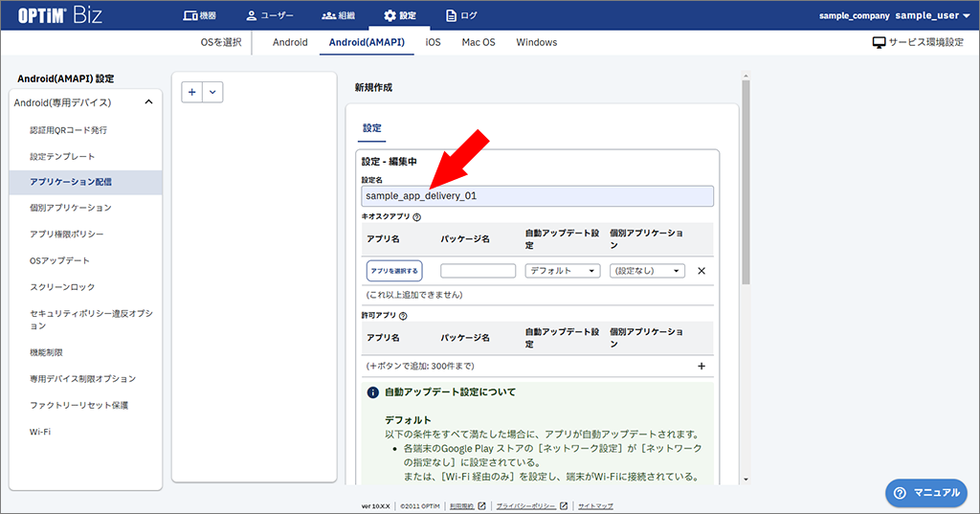980x514 pixels.
Task: Add an allowed app with the plus icon
Action: tap(702, 366)
